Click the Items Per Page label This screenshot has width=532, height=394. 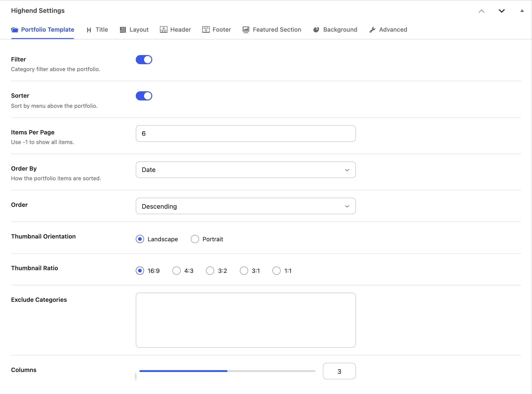pyautogui.click(x=33, y=132)
